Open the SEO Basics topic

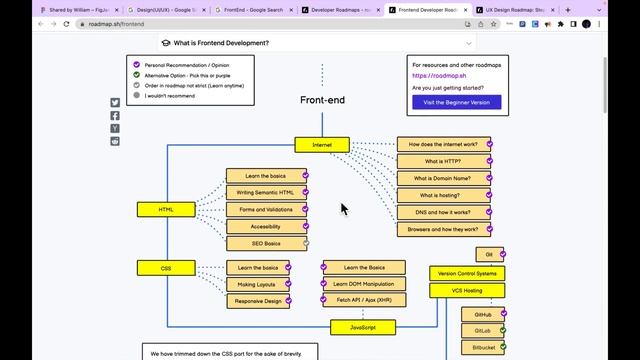[267, 244]
